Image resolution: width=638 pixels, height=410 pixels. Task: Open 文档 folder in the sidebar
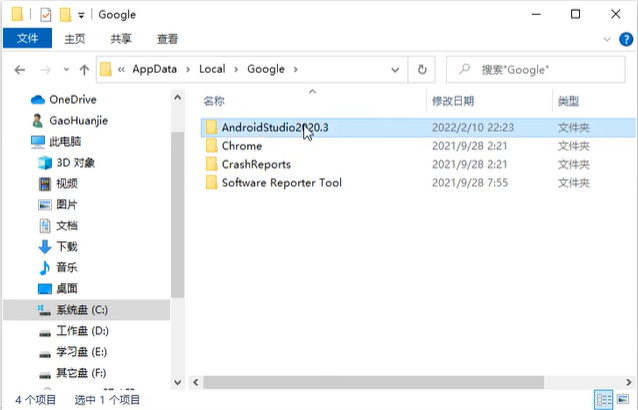66,226
